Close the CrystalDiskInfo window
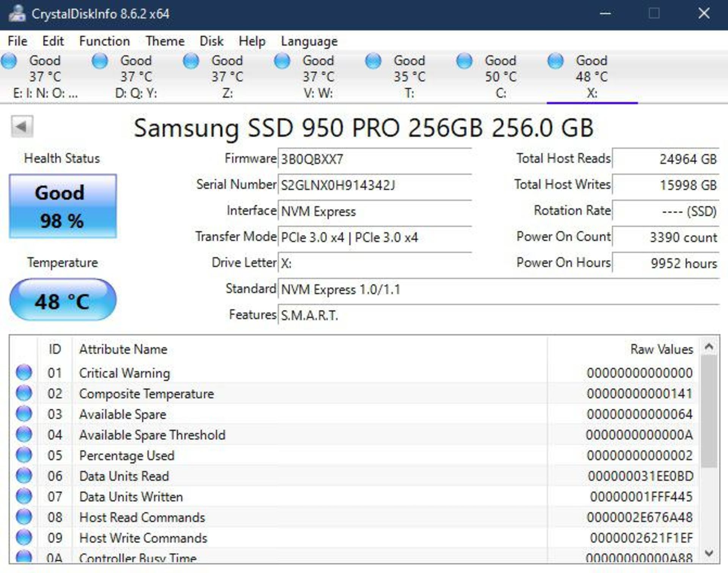Image resolution: width=728 pixels, height=573 pixels. (x=704, y=14)
